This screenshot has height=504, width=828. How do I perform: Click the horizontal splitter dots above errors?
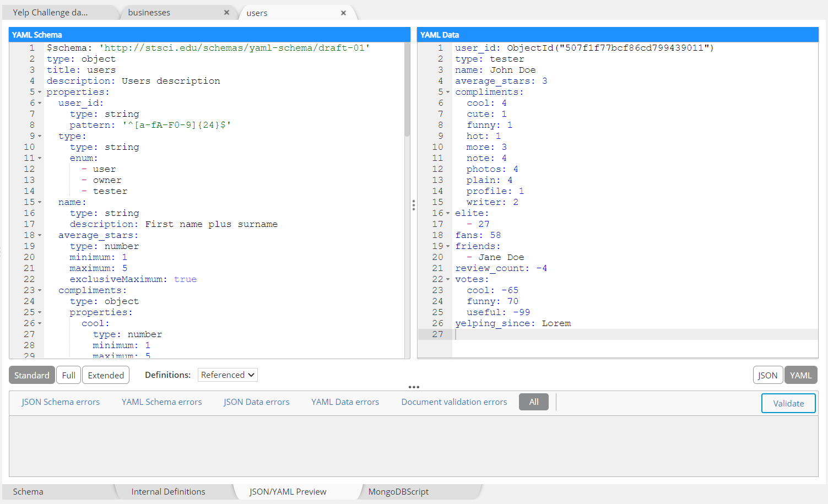(414, 387)
